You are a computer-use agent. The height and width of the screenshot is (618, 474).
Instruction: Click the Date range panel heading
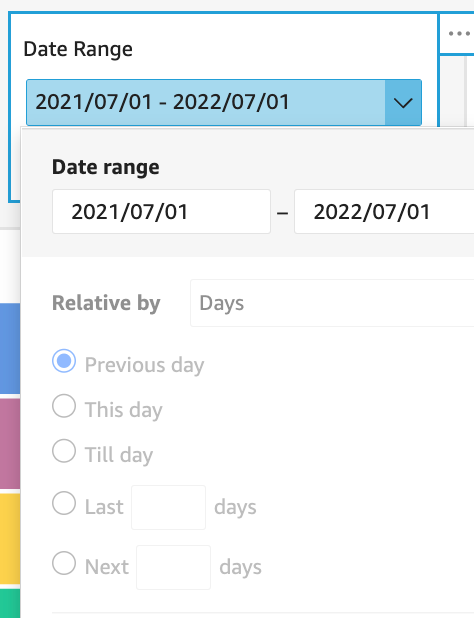tap(106, 167)
